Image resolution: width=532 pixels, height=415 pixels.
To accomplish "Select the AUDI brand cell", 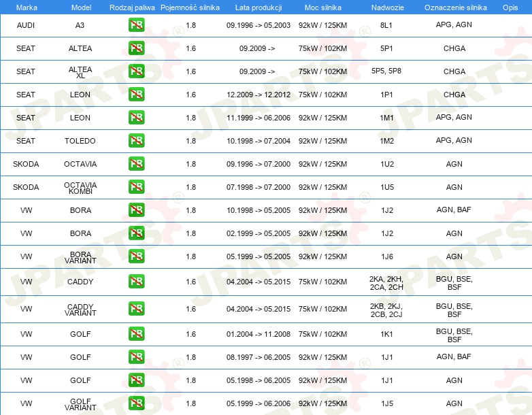I will pyautogui.click(x=26, y=25).
